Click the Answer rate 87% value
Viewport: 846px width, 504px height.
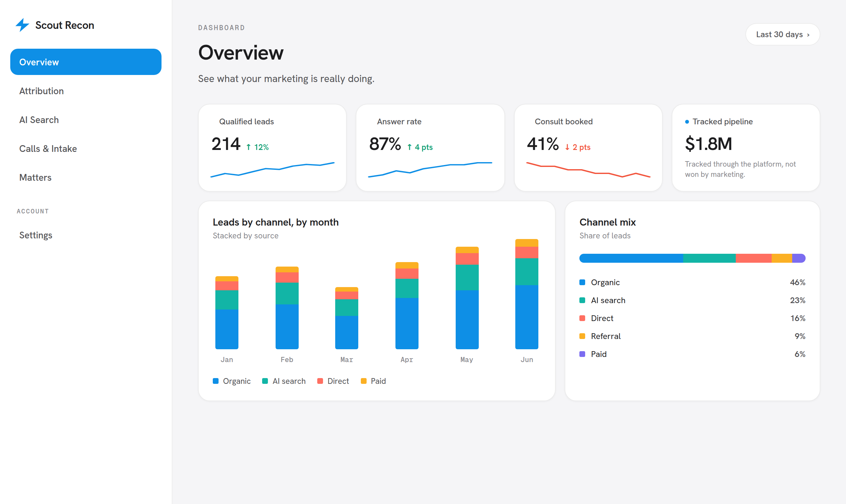coord(385,144)
